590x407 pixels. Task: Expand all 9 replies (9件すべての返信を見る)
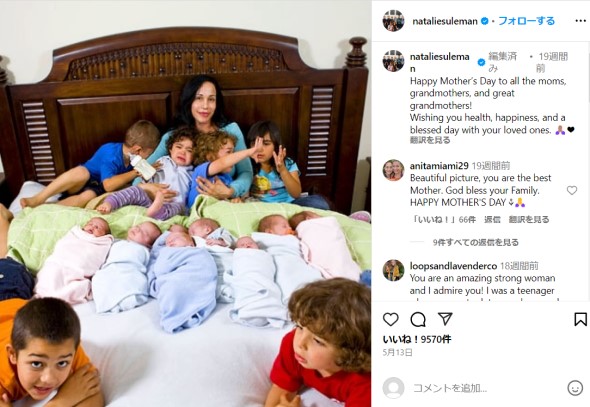click(476, 242)
